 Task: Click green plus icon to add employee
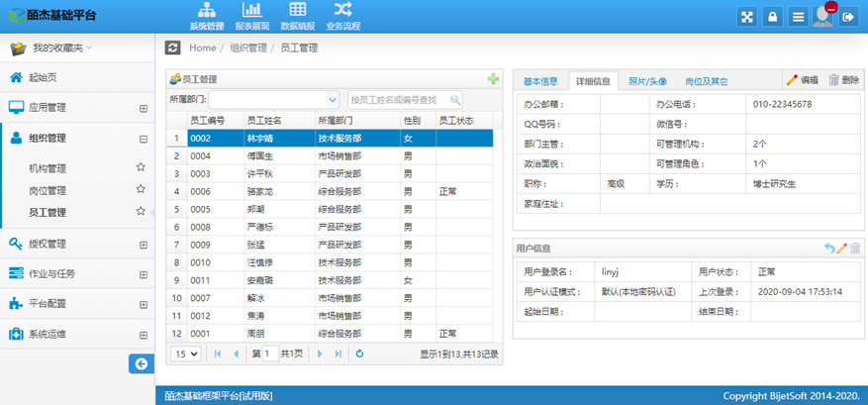click(493, 79)
